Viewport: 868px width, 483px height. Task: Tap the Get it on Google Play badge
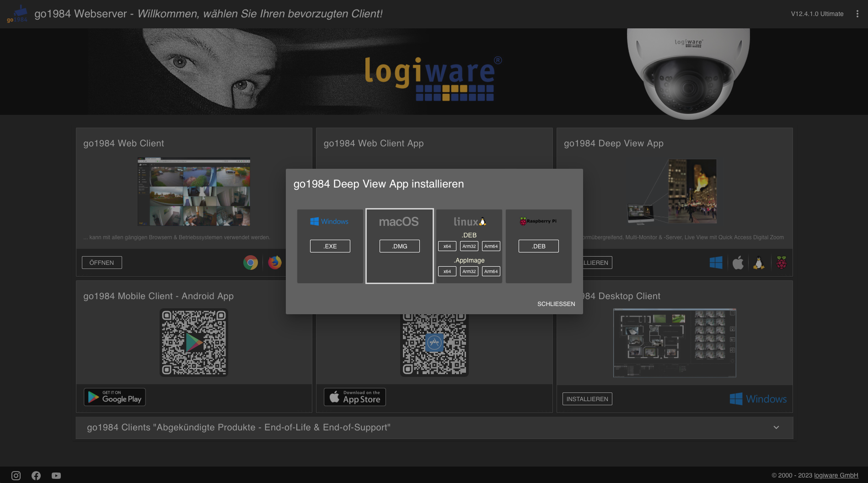click(x=115, y=397)
